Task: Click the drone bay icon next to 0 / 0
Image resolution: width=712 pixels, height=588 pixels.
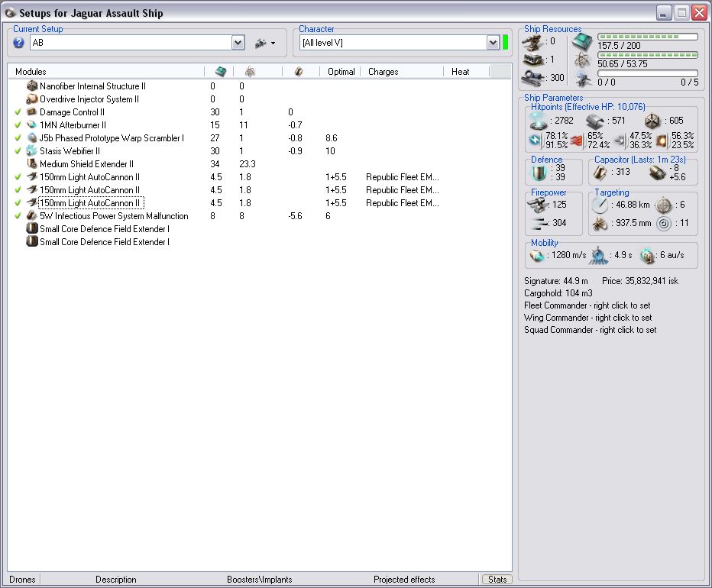Action: 583,79
